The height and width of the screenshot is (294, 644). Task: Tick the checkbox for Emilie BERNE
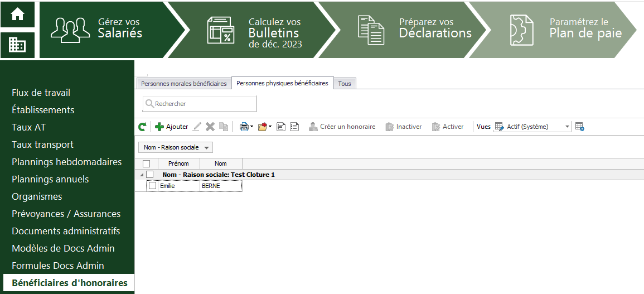tap(152, 186)
